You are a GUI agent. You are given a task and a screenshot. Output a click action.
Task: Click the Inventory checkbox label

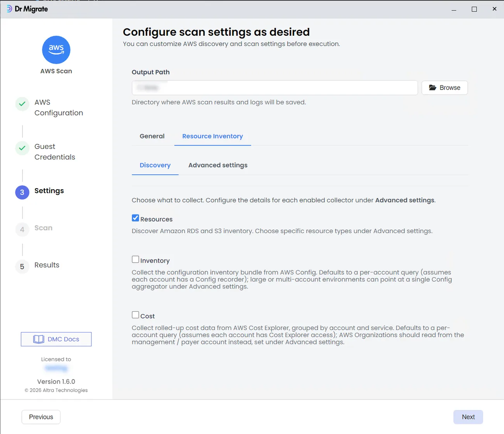155,261
